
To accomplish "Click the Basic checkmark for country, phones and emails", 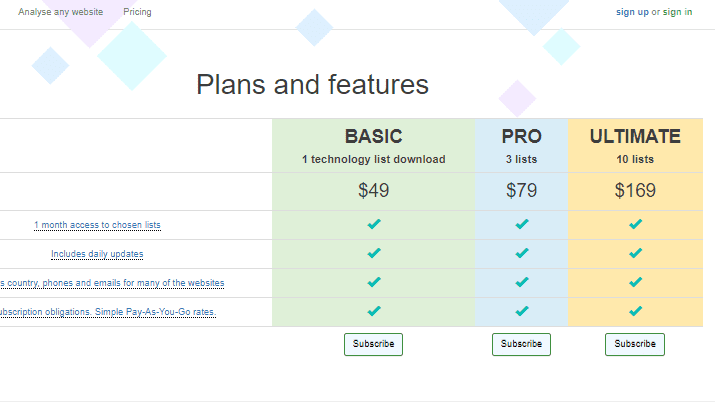I will (x=374, y=283).
